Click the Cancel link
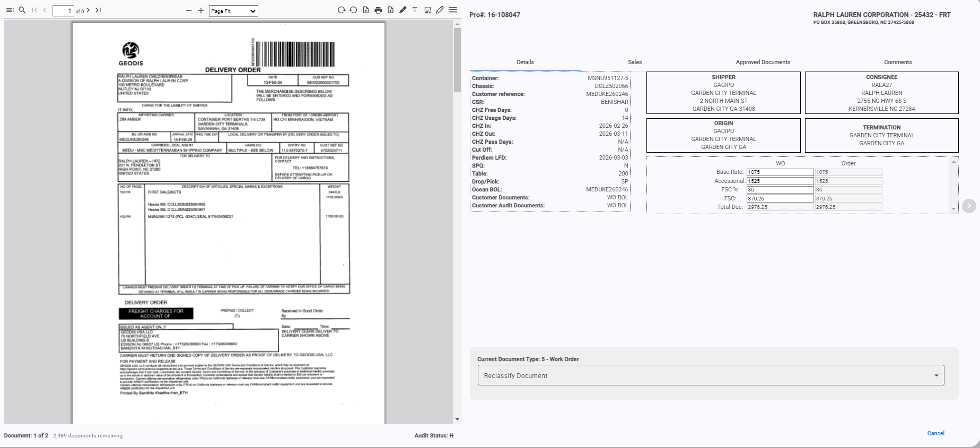This screenshot has width=980, height=448. pyautogui.click(x=935, y=433)
